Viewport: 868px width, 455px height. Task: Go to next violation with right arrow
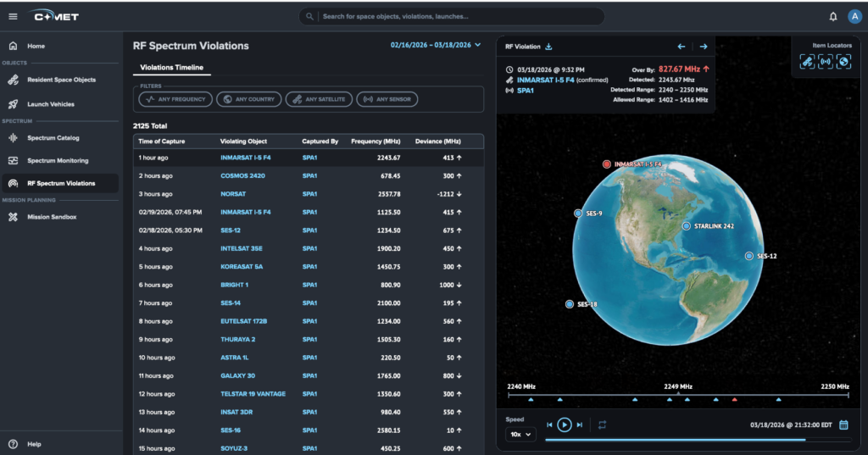(703, 47)
